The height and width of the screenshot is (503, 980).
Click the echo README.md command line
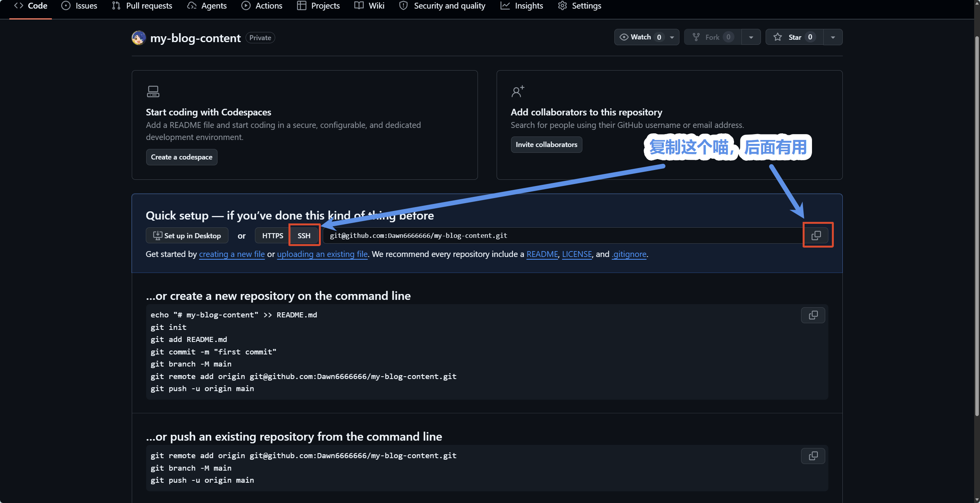pos(234,315)
